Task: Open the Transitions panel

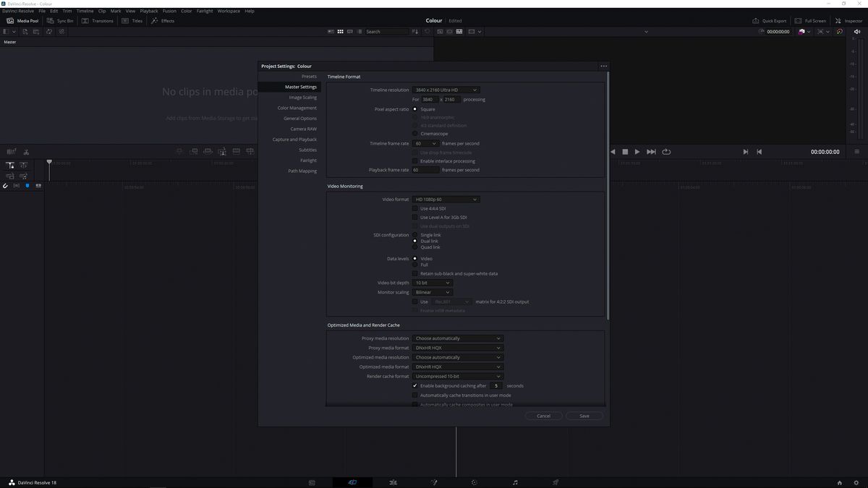Action: click(99, 20)
